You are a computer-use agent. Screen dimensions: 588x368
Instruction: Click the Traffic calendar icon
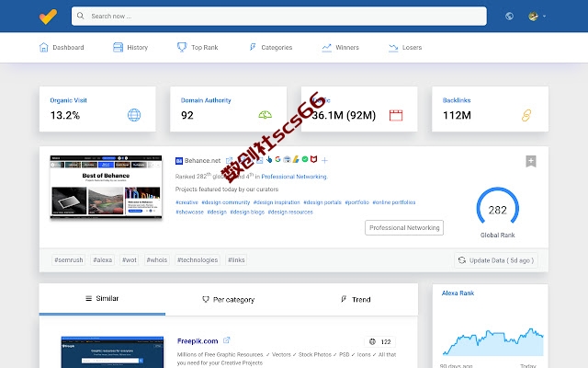(x=396, y=115)
